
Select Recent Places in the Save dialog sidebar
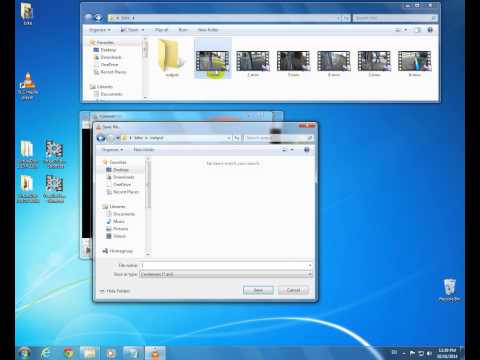pos(125,192)
